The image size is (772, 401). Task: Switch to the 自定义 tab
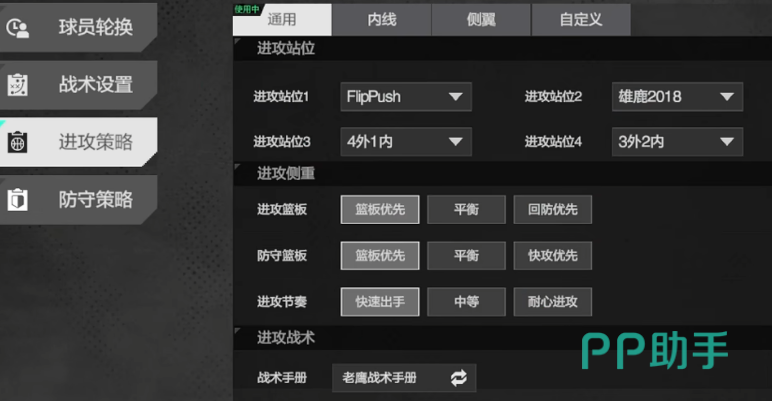point(581,20)
